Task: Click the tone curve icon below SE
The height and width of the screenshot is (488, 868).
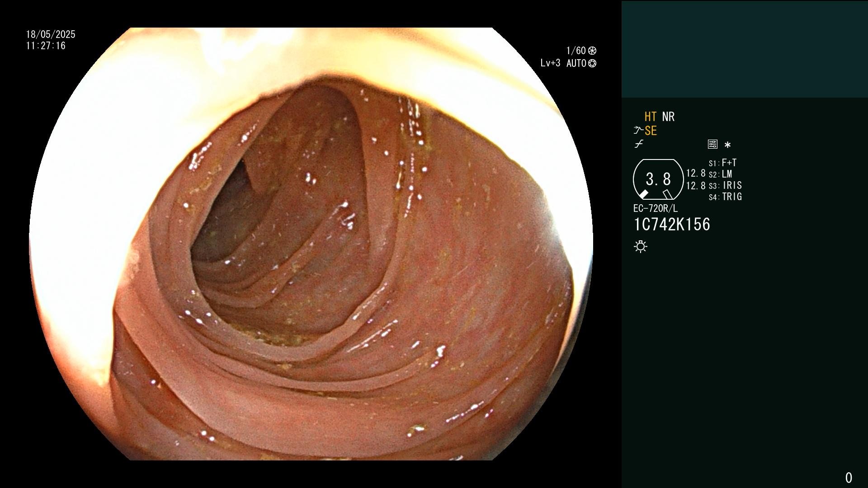Action: tap(639, 144)
